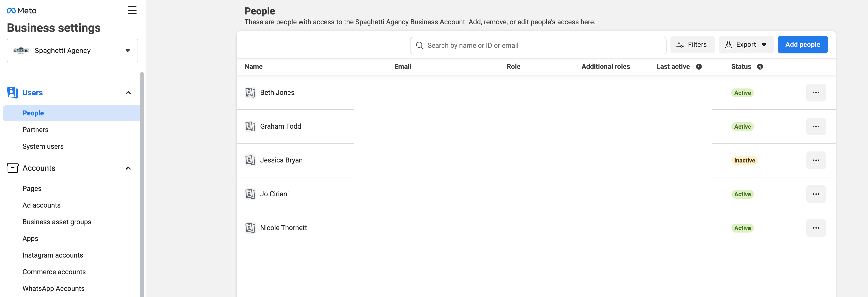This screenshot has height=297, width=868.
Task: Click the Users section icon
Action: 12,92
